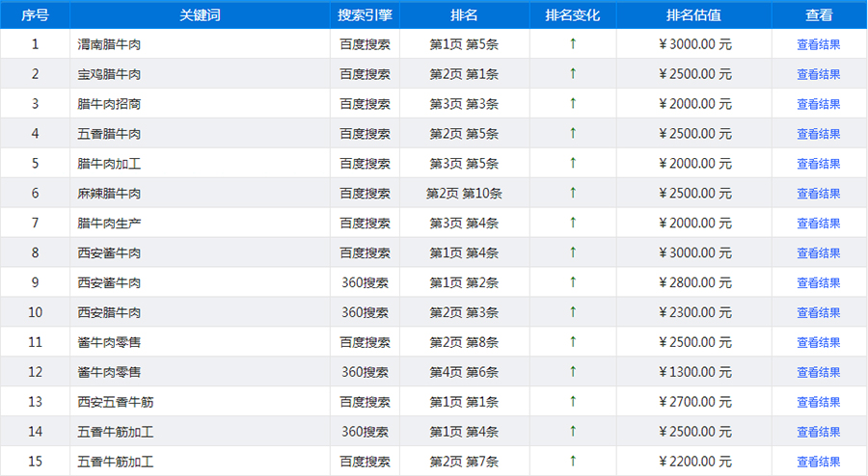The image size is (868, 476).
Task: Click the 排名变化 column header
Action: point(573,14)
